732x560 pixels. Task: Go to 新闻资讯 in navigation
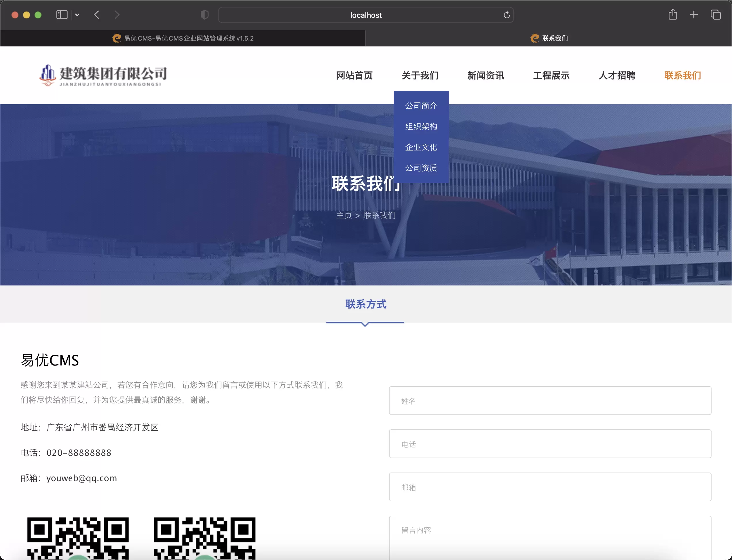click(486, 75)
